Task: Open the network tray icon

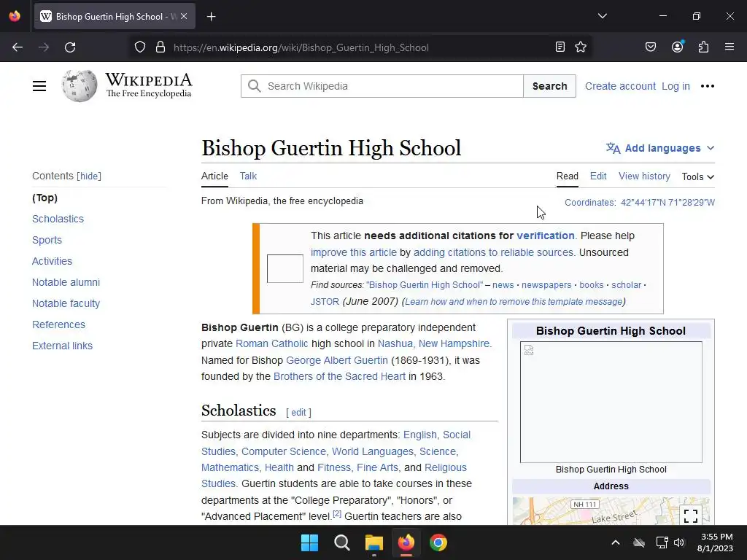Action: tap(662, 542)
